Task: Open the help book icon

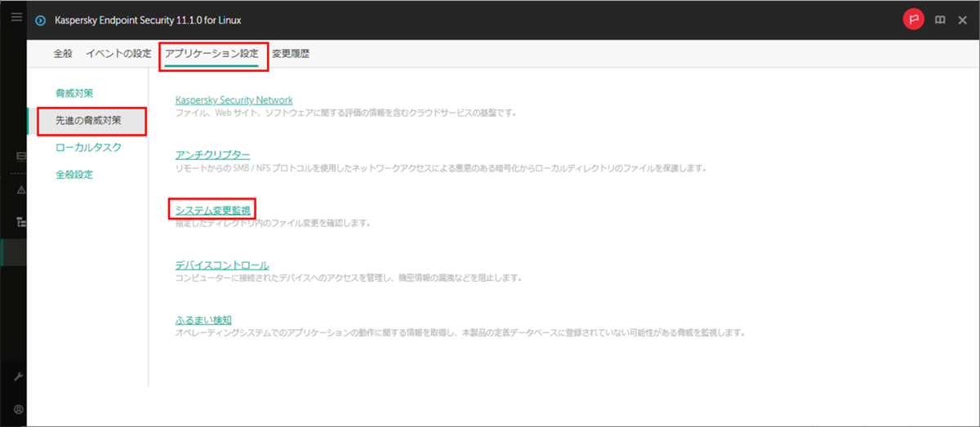Action: tap(940, 20)
